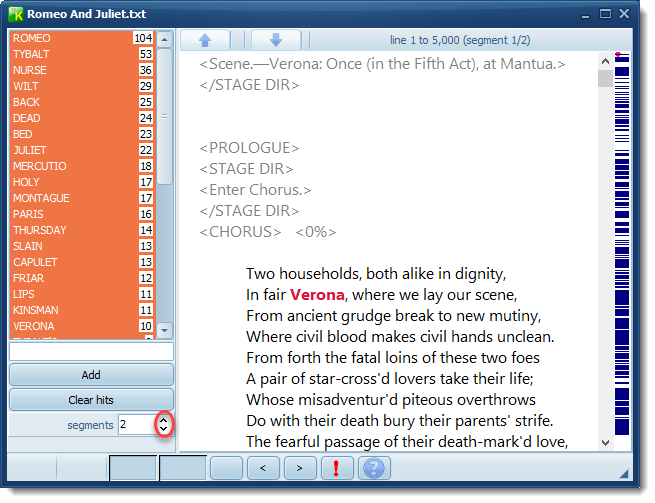Image resolution: width=655 pixels, height=503 pixels.
Task: Click the <CHORUS> speaker tag
Action: coord(240,232)
